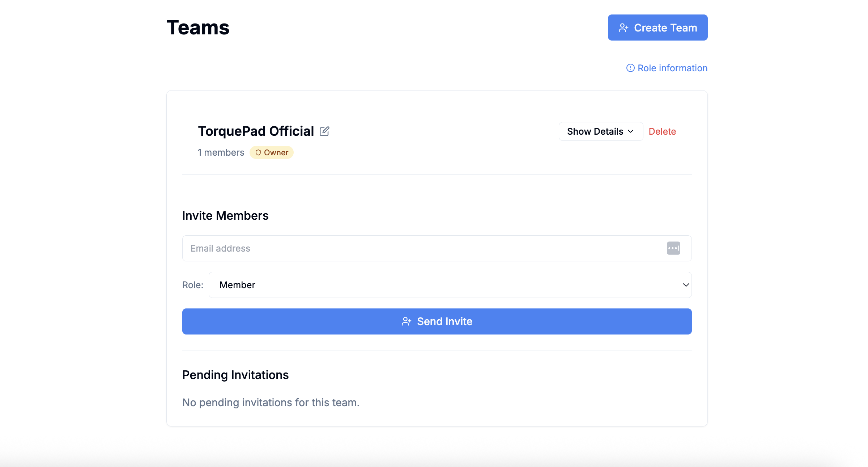Click the Owner role badge

tap(272, 152)
